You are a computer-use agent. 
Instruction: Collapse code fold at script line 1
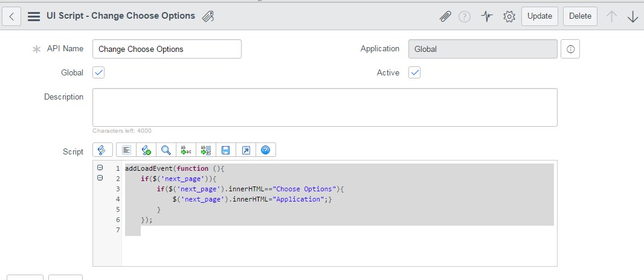(x=100, y=168)
